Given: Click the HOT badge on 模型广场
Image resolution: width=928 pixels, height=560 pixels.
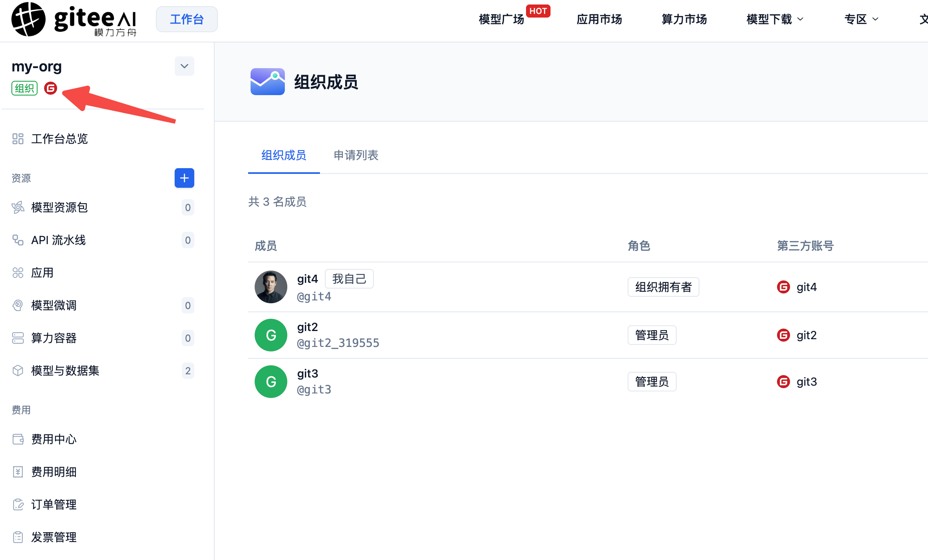Looking at the screenshot, I should (538, 11).
